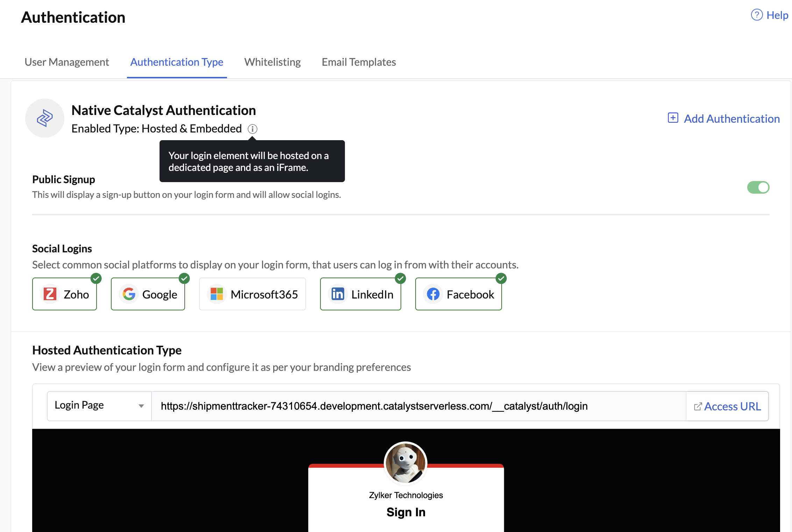This screenshot has height=532, width=792.
Task: Click the plus icon next to Add Authentication
Action: [x=673, y=118]
